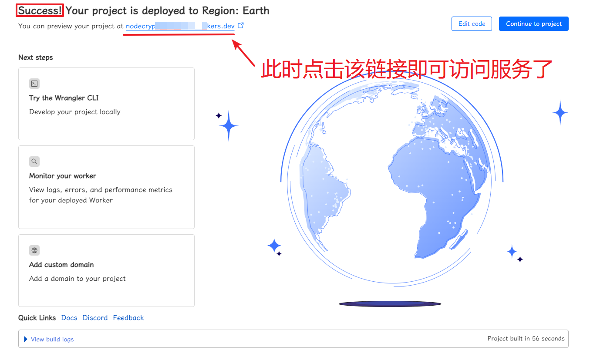Click the 'Success!' heading text
The width and height of the screenshot is (590, 364).
pos(40,10)
